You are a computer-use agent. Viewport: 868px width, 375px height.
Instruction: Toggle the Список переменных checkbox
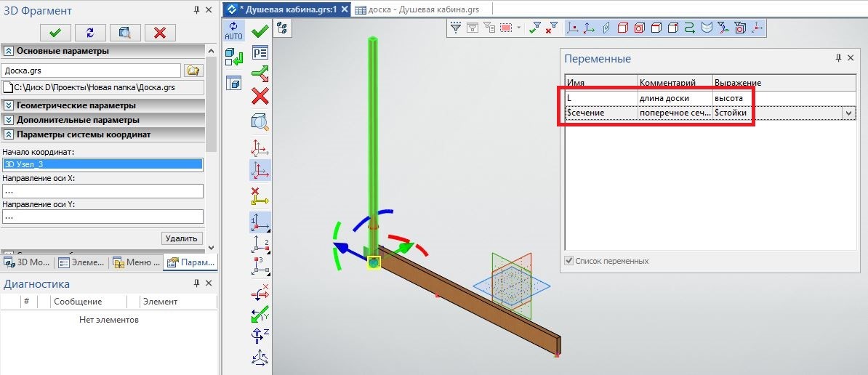pyautogui.click(x=569, y=261)
